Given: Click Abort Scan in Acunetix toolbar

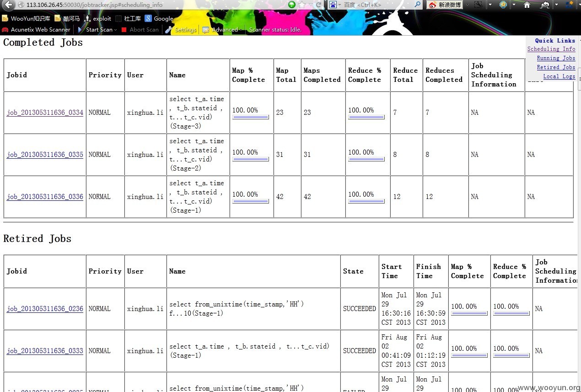Looking at the screenshot, I should click(140, 29).
